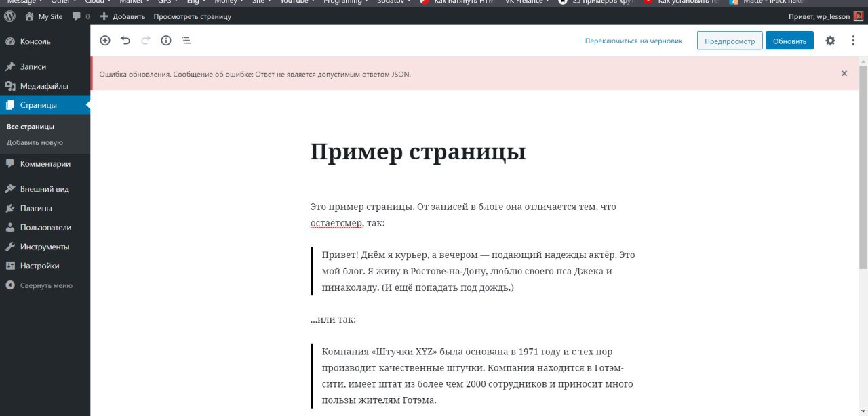Click the page title Пример страницы
Viewport: 868px width, 416px height.
418,151
